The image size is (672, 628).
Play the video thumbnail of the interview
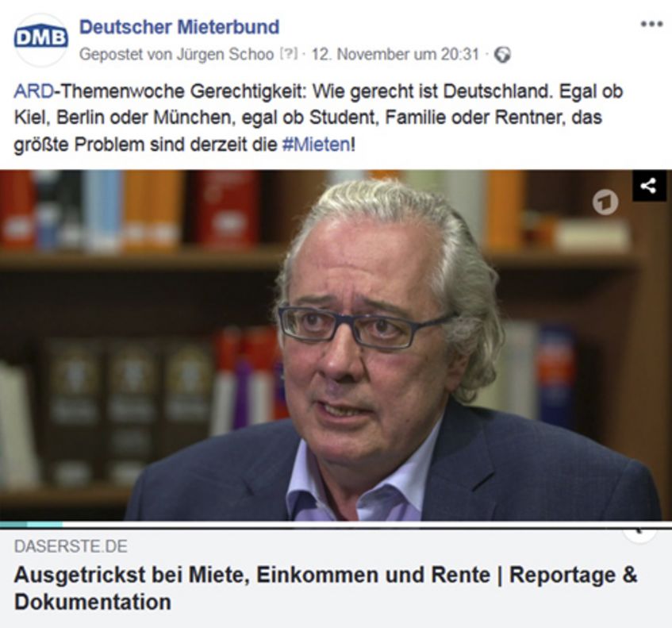(x=336, y=345)
